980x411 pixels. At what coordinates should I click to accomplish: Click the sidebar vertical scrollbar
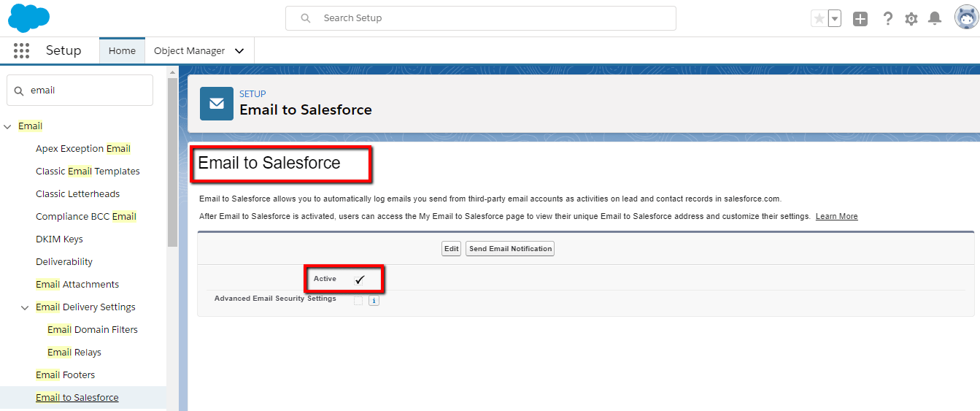pyautogui.click(x=172, y=161)
